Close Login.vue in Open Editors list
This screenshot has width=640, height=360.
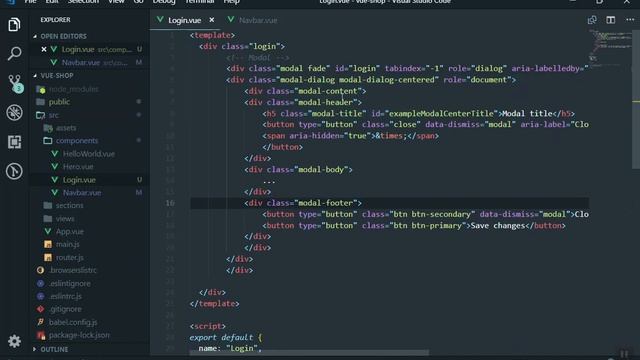44,49
